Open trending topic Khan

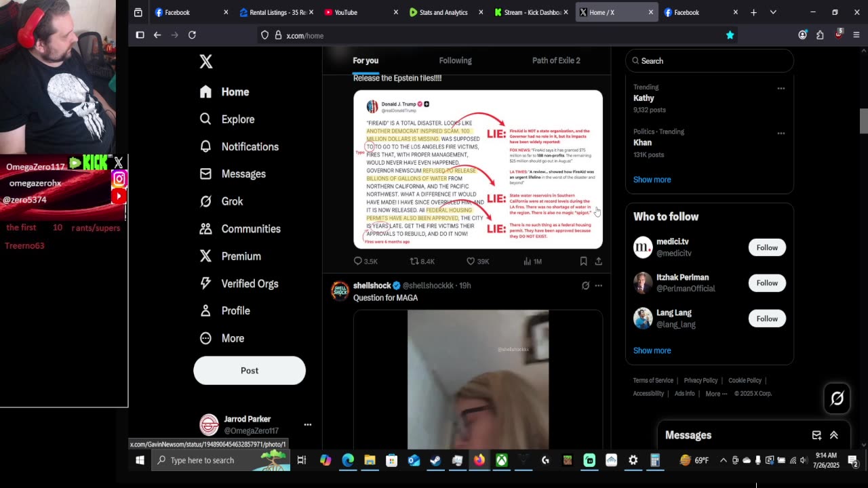642,143
